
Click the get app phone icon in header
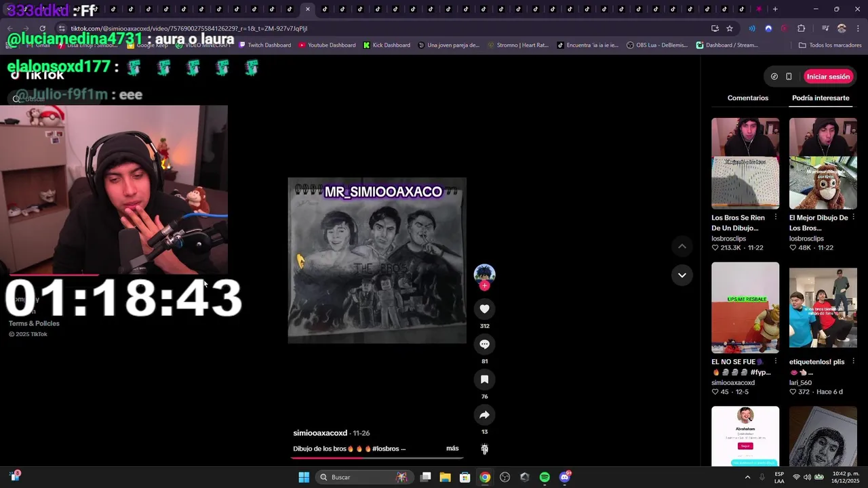pyautogui.click(x=789, y=77)
